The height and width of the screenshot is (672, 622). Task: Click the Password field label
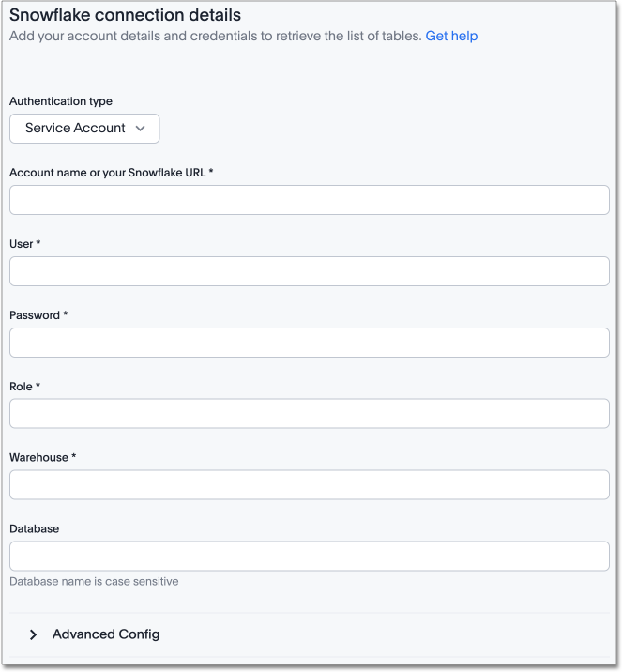pyautogui.click(x=38, y=315)
